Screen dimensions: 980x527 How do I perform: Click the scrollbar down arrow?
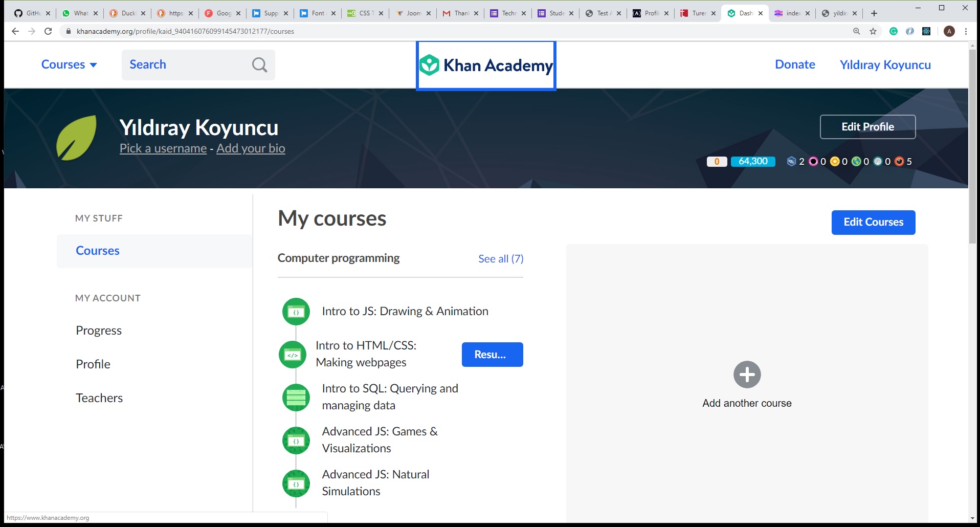972,518
